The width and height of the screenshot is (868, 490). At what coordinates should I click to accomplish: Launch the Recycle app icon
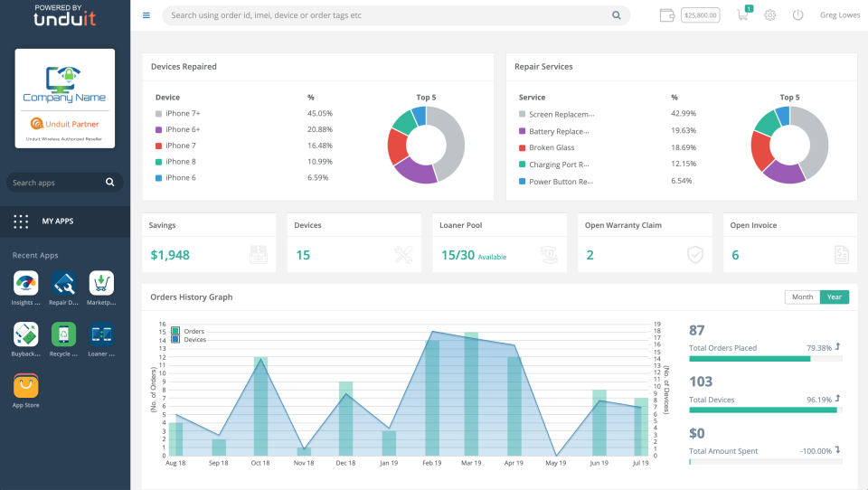[x=63, y=335]
